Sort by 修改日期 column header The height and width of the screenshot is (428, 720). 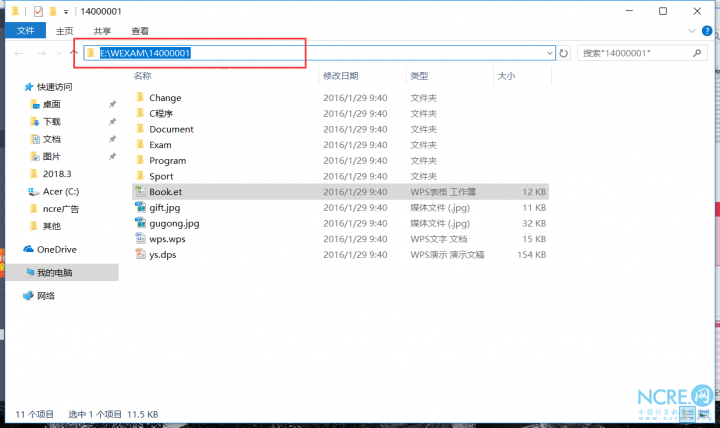[340, 76]
